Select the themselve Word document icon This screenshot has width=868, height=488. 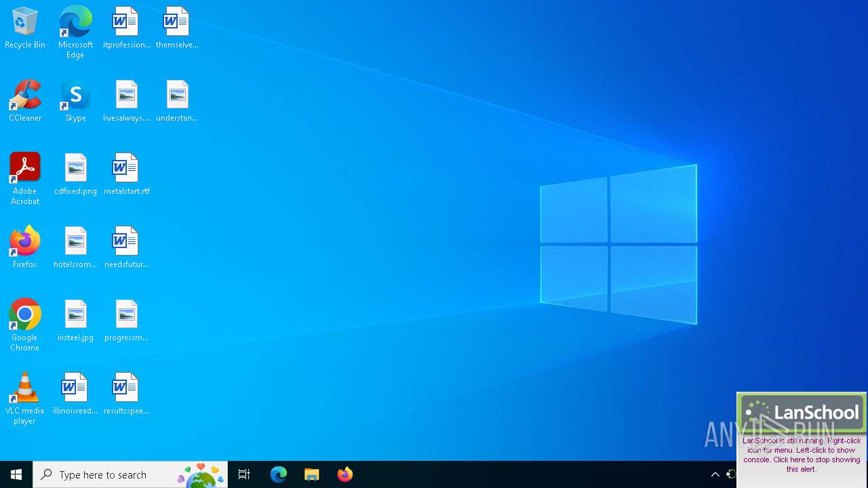pyautogui.click(x=177, y=28)
